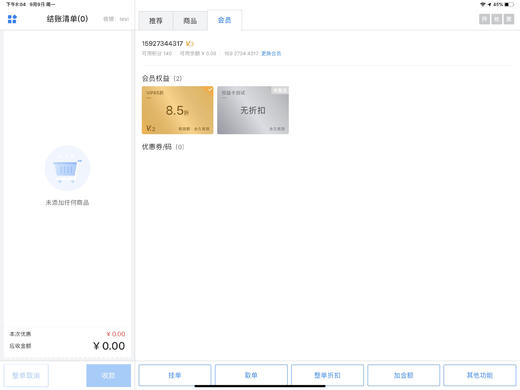Viewport: 520px width, 390px height.
Task: Click the last gray square button at top right
Action: [x=509, y=19]
